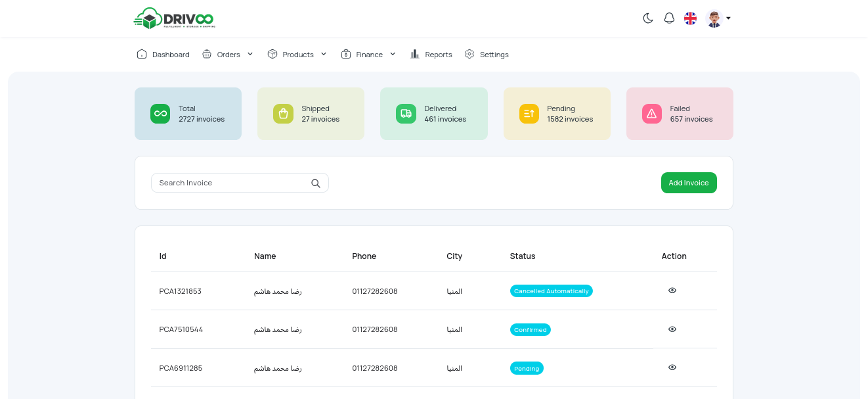The width and height of the screenshot is (868, 399).
Task: Expand Finance dropdown chevron
Action: [393, 54]
